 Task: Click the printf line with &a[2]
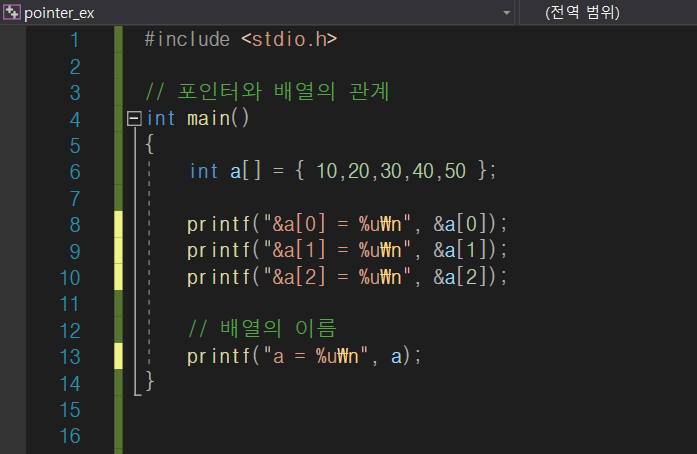(347, 277)
